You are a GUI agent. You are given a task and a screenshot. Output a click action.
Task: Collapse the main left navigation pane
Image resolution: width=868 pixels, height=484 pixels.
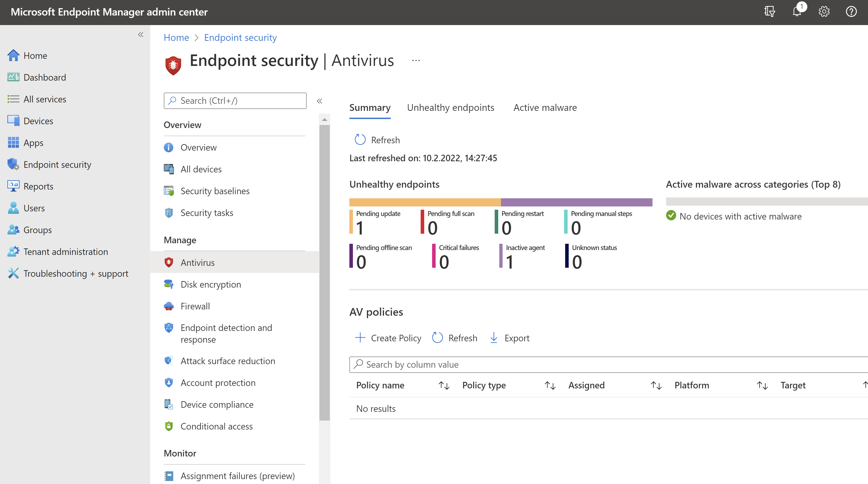pos(141,34)
